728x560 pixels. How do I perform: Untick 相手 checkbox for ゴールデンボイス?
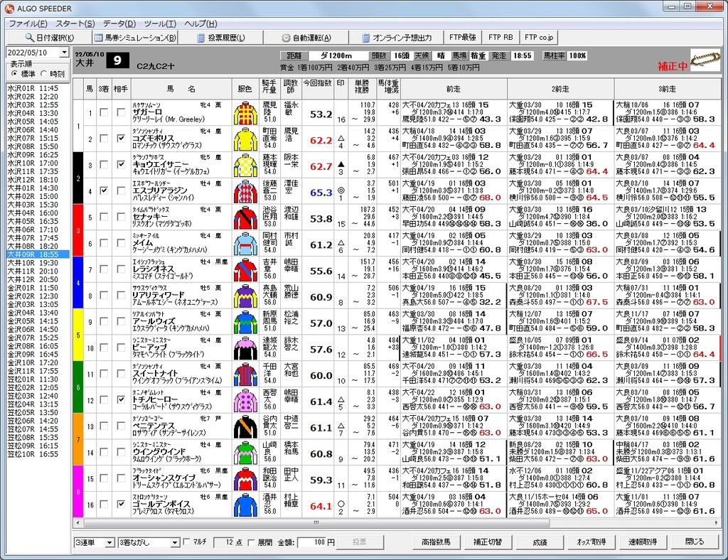click(121, 504)
